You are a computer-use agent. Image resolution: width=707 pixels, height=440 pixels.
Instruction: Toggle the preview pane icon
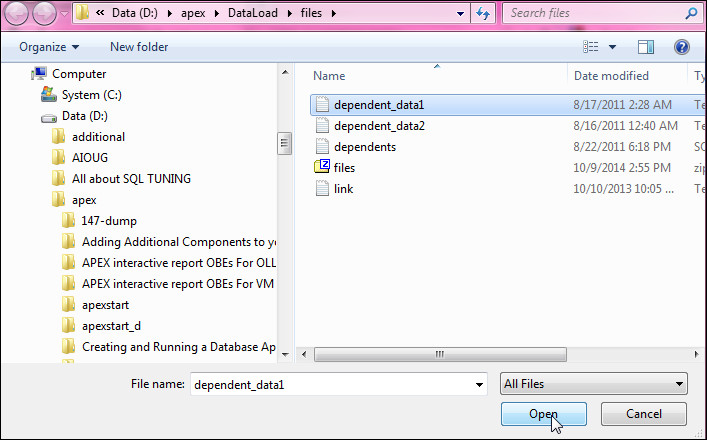click(646, 47)
